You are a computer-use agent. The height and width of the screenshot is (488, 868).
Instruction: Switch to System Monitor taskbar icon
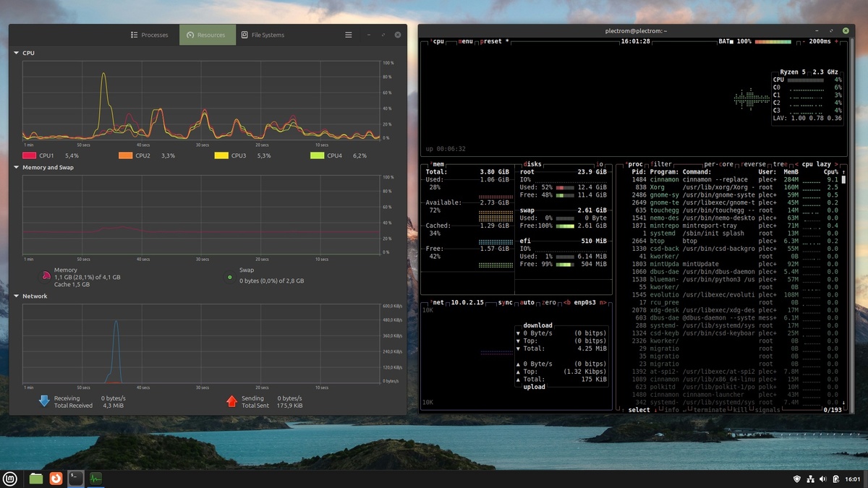(x=95, y=478)
